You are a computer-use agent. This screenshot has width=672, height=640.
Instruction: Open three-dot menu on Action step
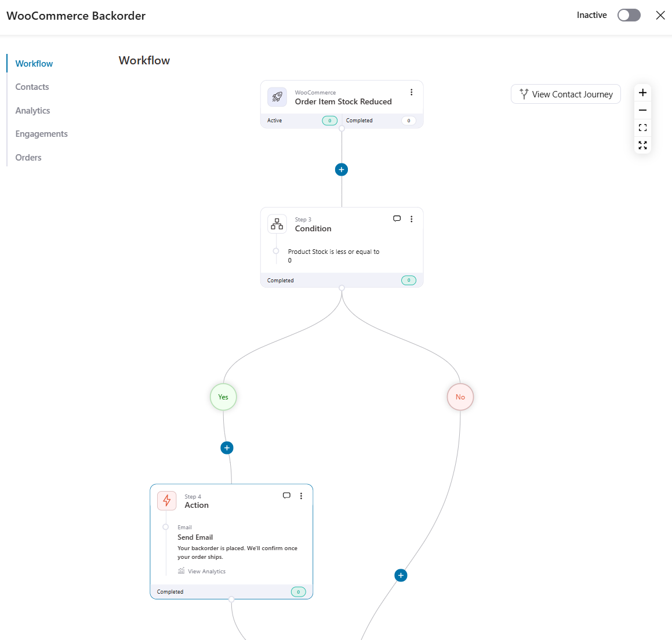click(301, 496)
